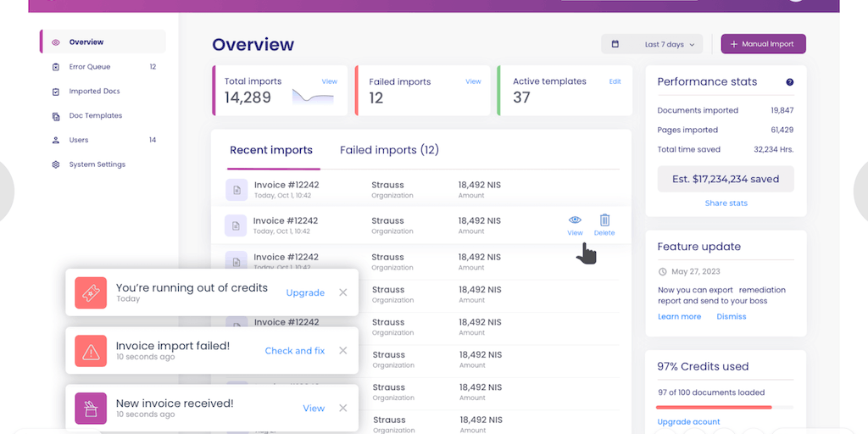This screenshot has width=868, height=434.
Task: Click Documents imported value 19,847
Action: 782,110
